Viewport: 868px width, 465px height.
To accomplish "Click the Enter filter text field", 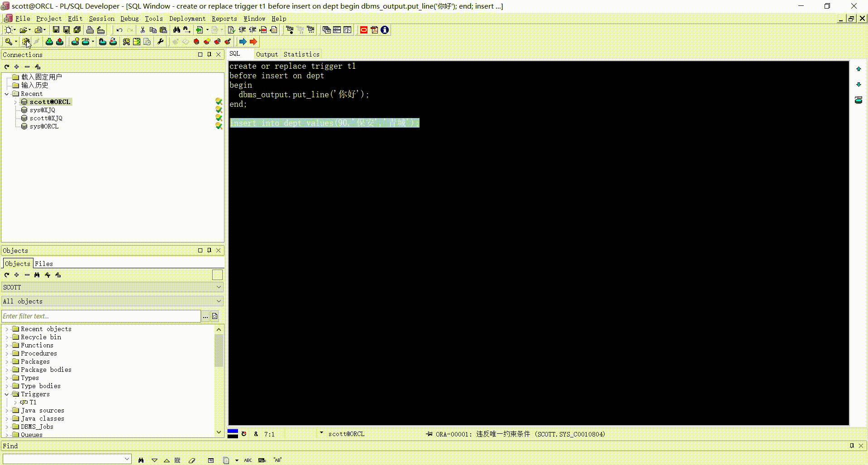I will coord(101,316).
